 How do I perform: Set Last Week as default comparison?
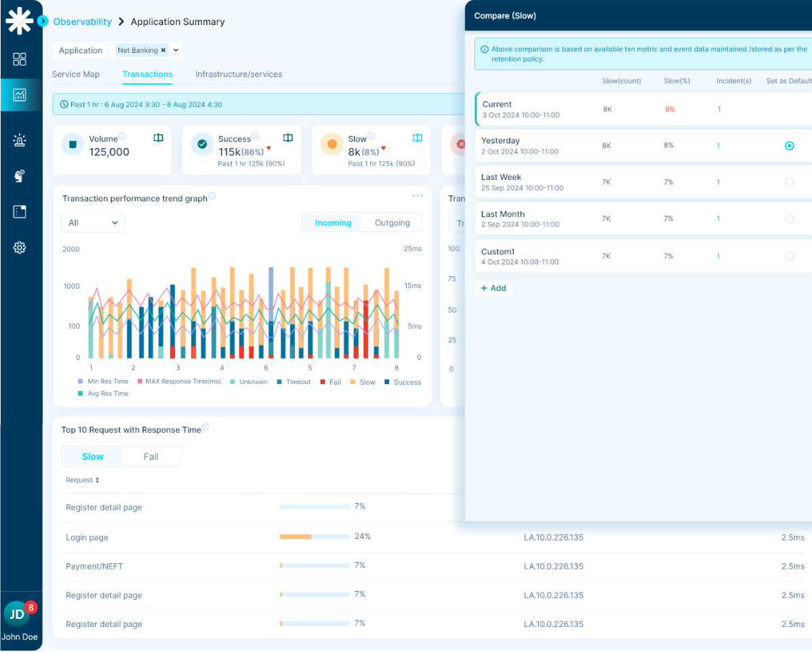click(789, 182)
